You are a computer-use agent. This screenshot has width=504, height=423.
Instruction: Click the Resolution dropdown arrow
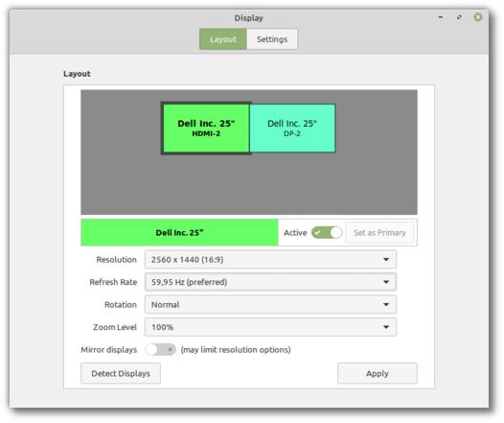click(x=386, y=260)
